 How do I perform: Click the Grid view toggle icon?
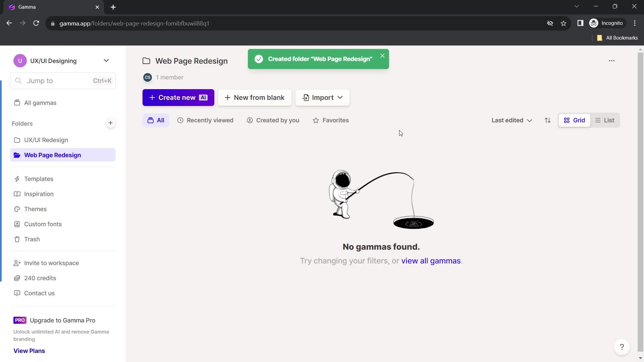568,120
